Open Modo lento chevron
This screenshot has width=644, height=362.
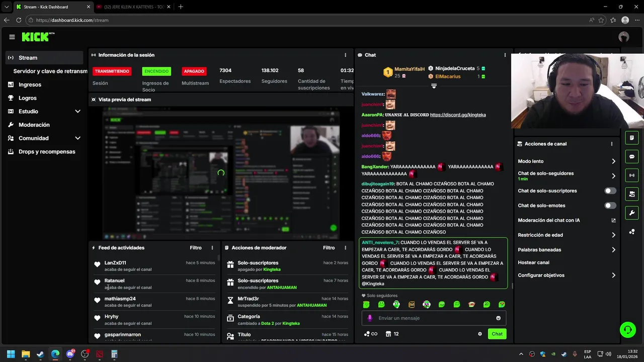[613, 161]
